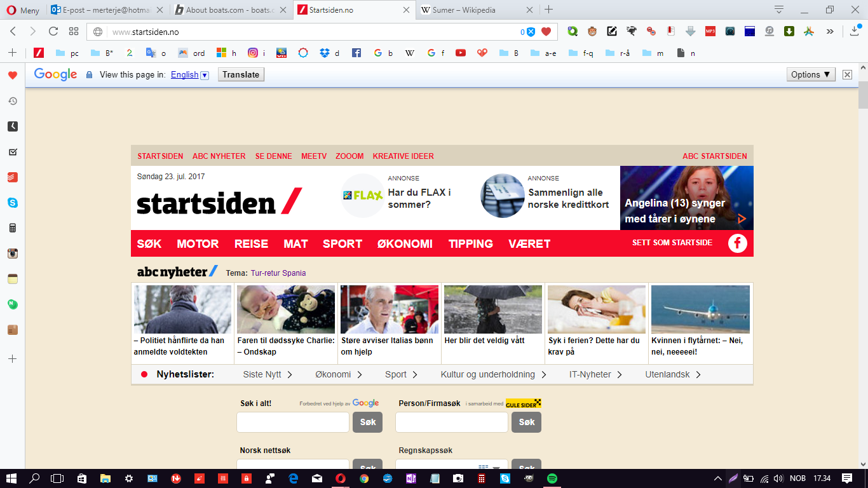
Task: Open the downloads panel icon
Action: click(855, 31)
